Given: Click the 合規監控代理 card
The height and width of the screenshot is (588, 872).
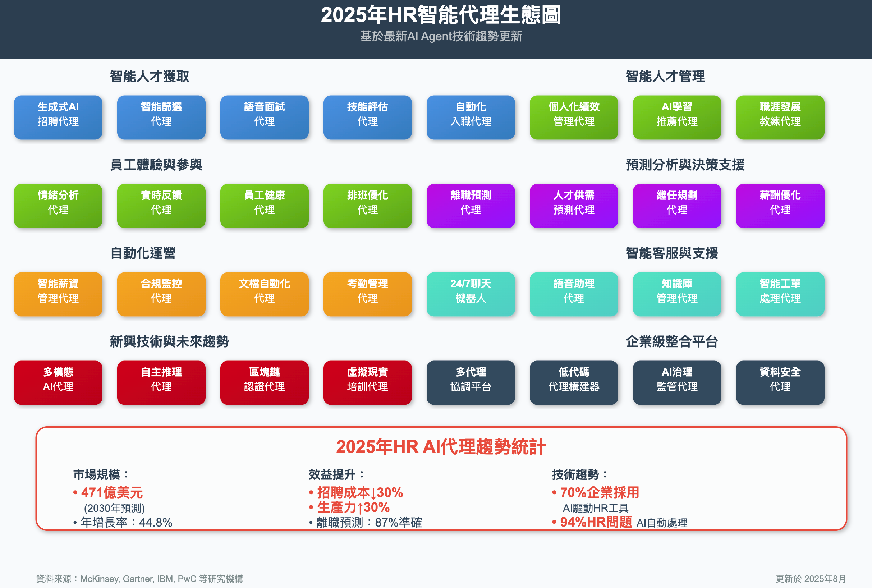Looking at the screenshot, I should (161, 294).
